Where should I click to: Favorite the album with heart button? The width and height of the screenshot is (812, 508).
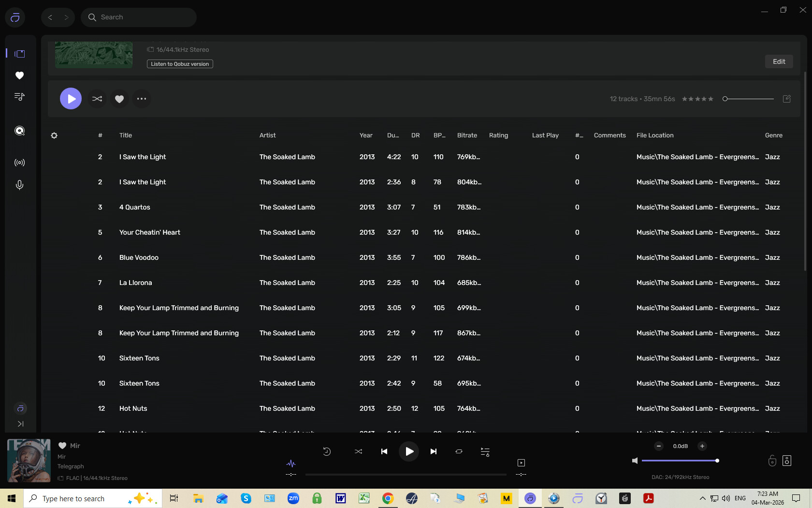(x=119, y=99)
